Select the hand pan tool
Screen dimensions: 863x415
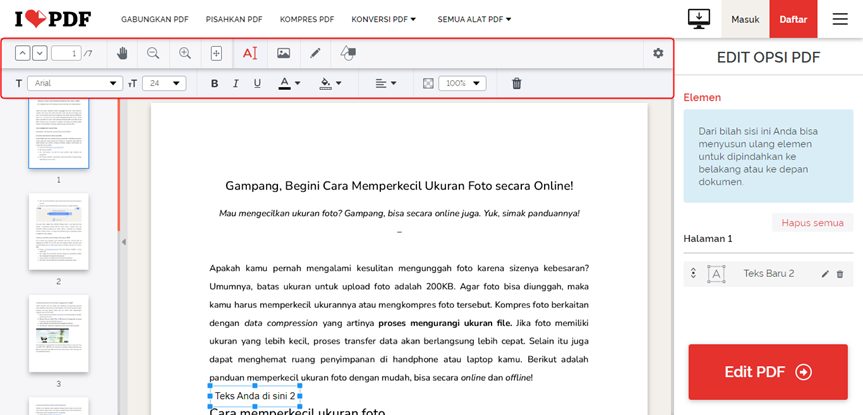(122, 53)
